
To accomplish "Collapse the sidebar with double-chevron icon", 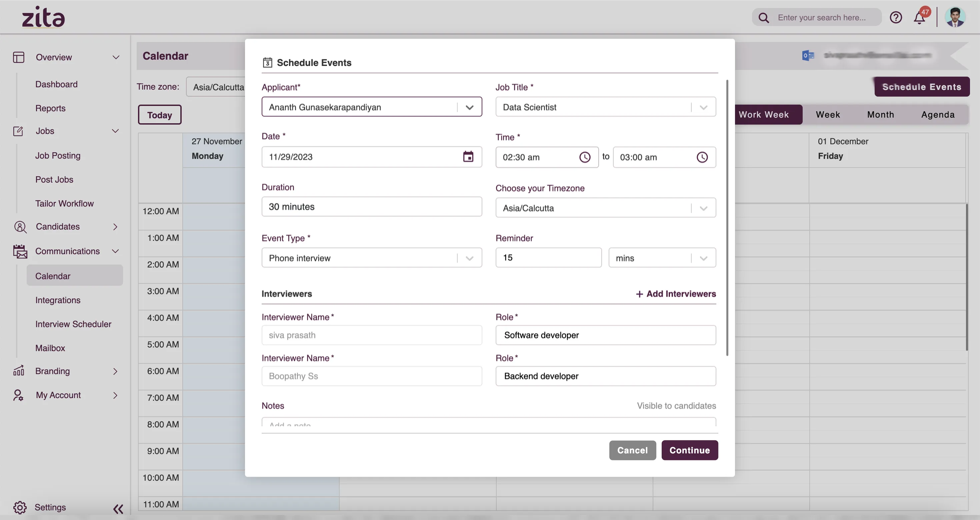I will (118, 509).
